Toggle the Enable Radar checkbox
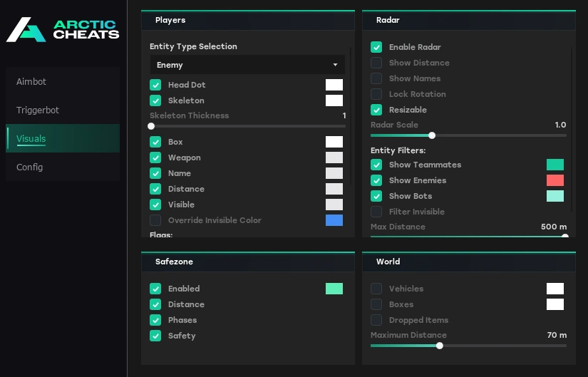 (376, 47)
